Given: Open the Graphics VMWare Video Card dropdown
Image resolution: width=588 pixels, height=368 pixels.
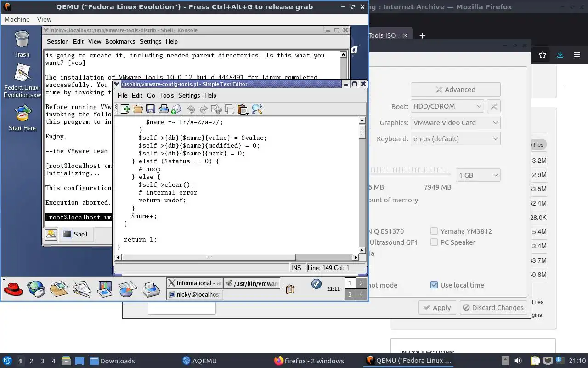Looking at the screenshot, I should pos(455,123).
